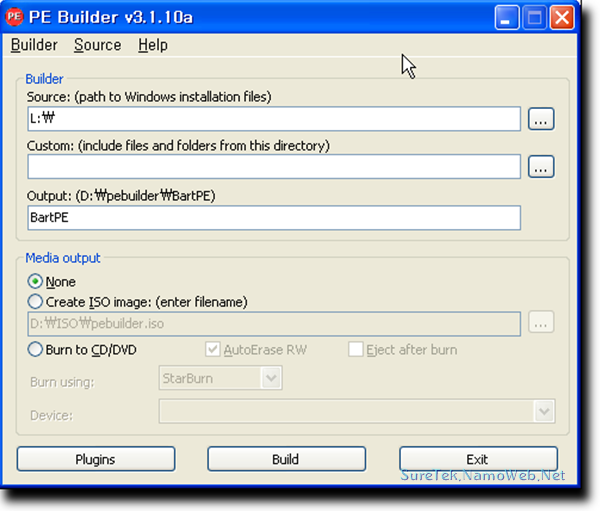Viewport: 600px width, 511px height.
Task: Start the Build process
Action: pyautogui.click(x=286, y=459)
